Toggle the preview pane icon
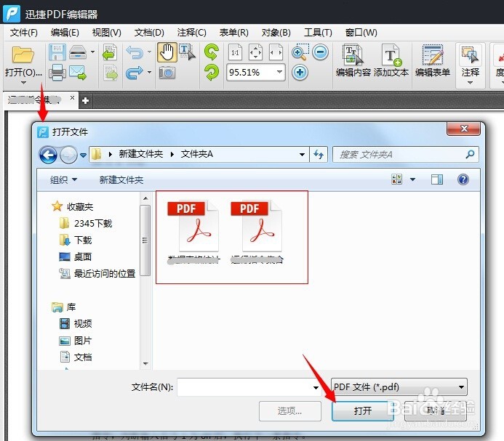This screenshot has height=441, width=504. coord(437,179)
